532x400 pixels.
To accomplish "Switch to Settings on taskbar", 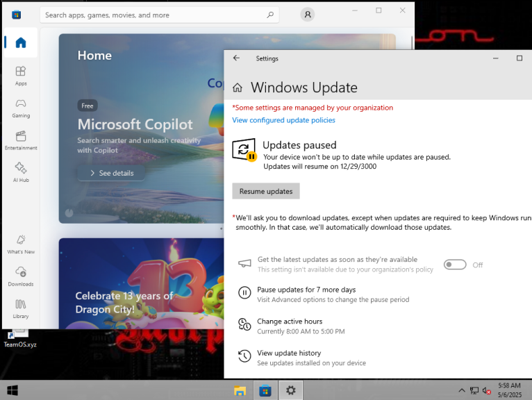I will pos(291,390).
